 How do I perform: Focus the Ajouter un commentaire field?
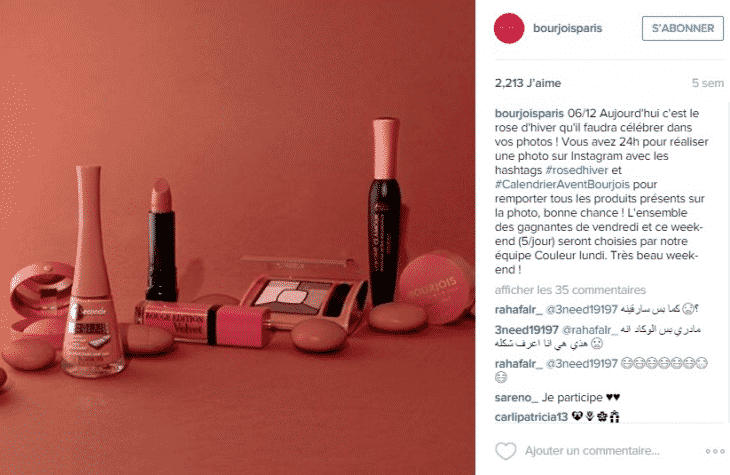(592, 451)
